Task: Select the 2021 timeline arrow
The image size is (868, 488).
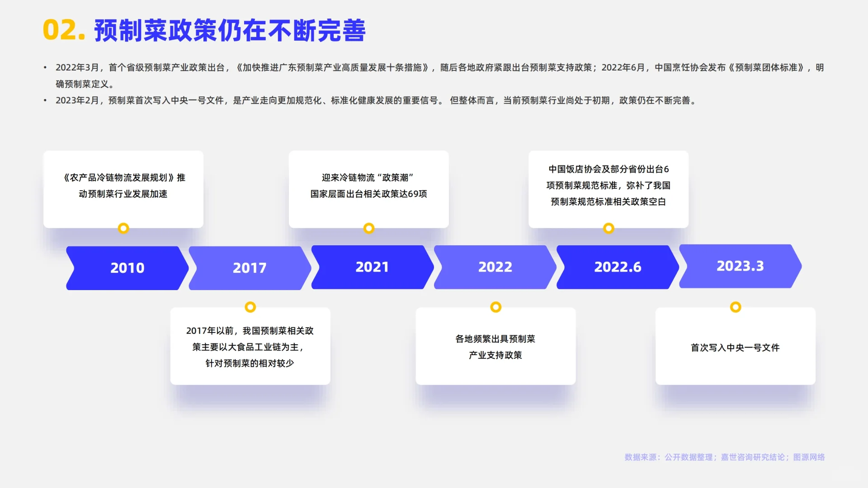Action: (372, 267)
